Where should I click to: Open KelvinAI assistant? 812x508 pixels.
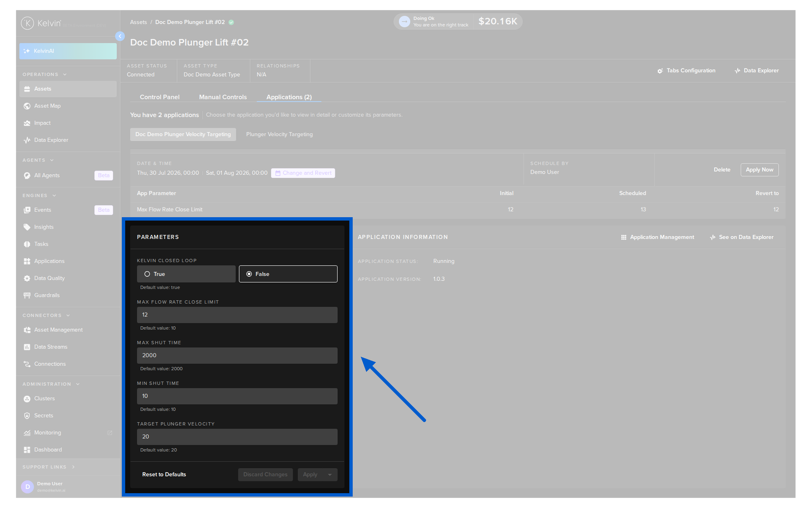(68, 51)
